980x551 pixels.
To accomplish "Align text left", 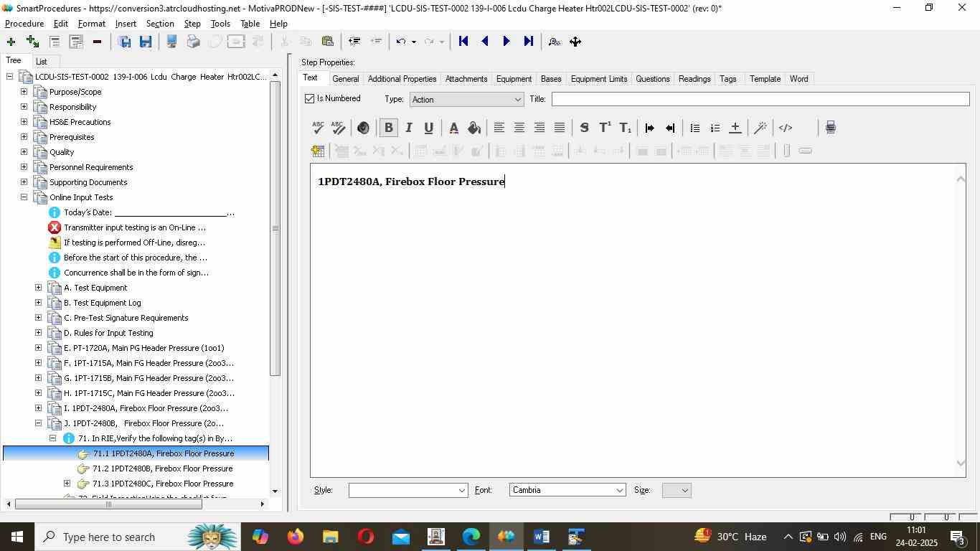I will (499, 128).
